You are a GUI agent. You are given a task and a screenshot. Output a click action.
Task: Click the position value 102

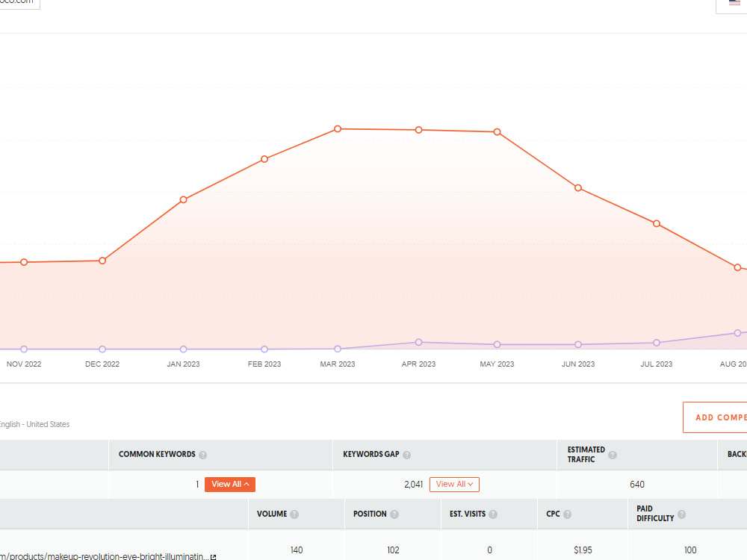pos(393,550)
